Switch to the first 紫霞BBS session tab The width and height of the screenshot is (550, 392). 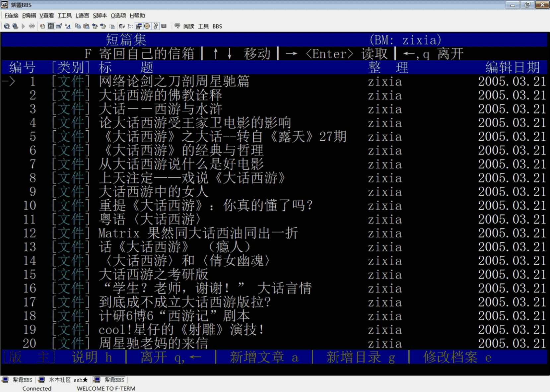tap(18, 380)
